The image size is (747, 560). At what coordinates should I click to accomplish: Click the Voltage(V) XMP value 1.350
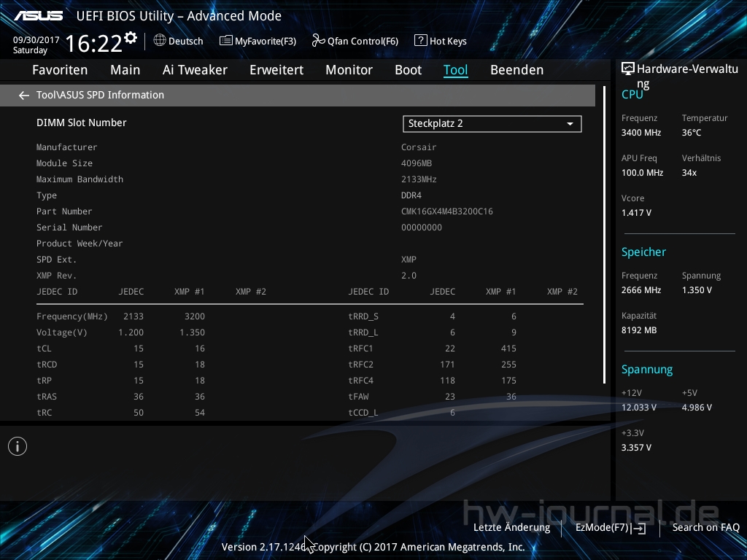click(x=192, y=332)
